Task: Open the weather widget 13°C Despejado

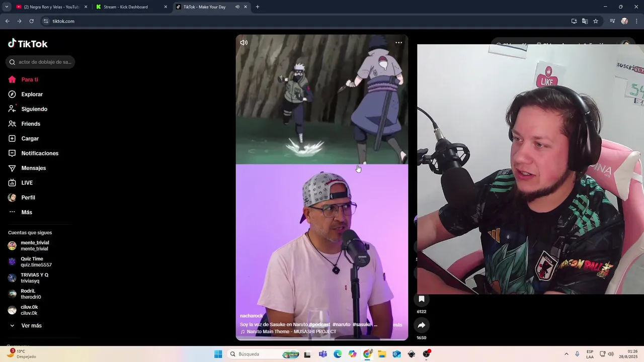Action: (x=22, y=354)
